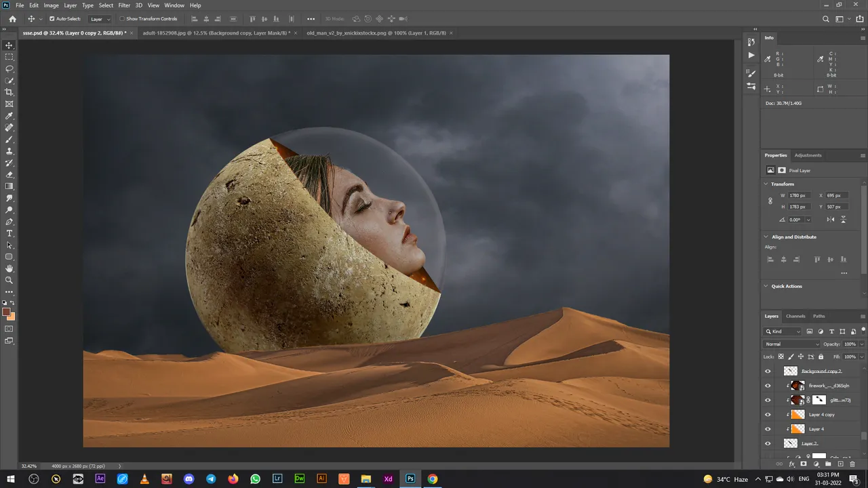Toggle visibility of the glitter mask layer
This screenshot has width=868, height=488.
point(768,400)
